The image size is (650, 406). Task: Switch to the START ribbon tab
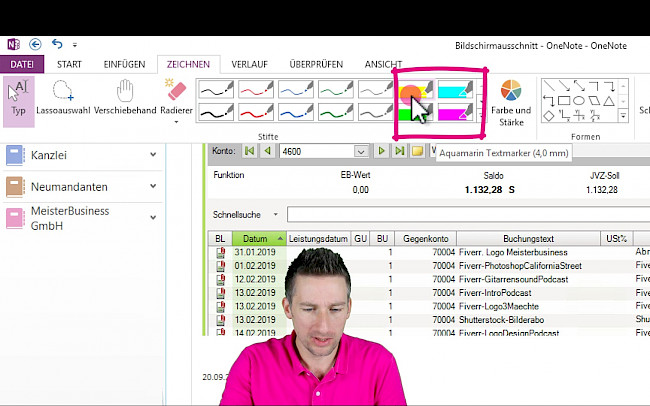pyautogui.click(x=69, y=64)
